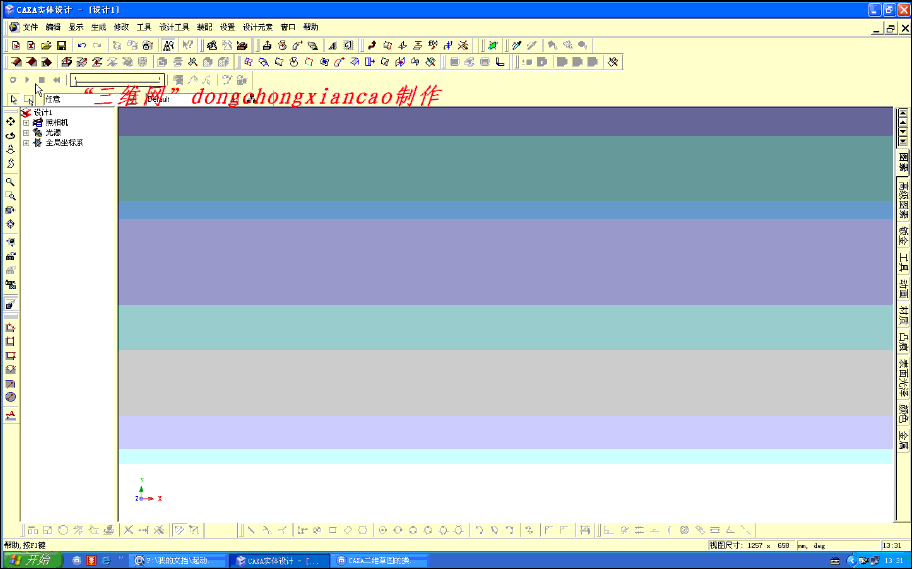Click the animation record button
The height and width of the screenshot is (569, 912).
(13, 80)
